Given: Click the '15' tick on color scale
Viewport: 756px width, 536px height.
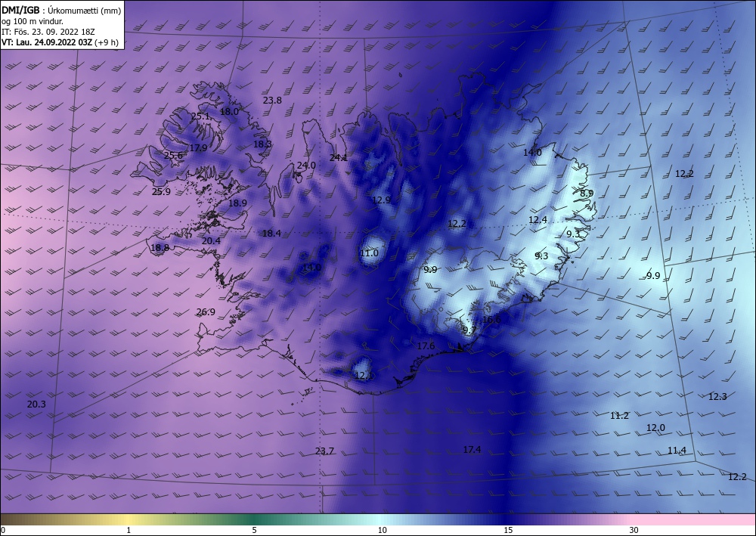Looking at the screenshot, I should tap(508, 530).
